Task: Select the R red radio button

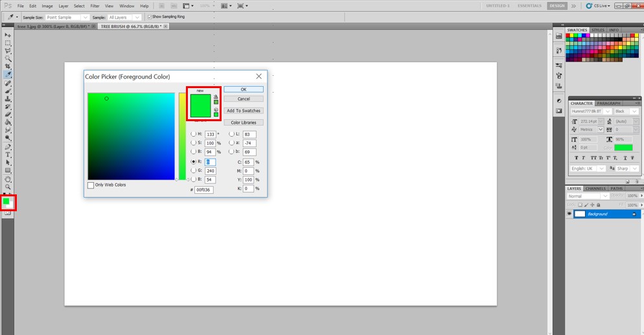Action: 194,162
